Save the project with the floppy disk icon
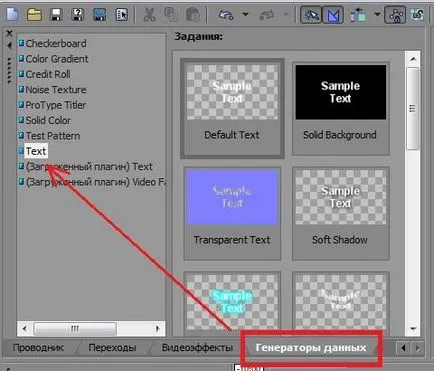The image size is (434, 371). click(56, 15)
